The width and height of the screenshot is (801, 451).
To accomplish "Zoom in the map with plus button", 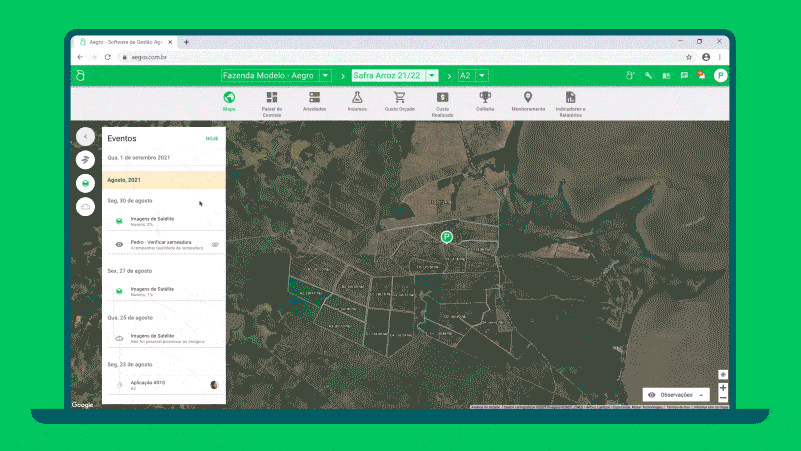I will pyautogui.click(x=723, y=388).
